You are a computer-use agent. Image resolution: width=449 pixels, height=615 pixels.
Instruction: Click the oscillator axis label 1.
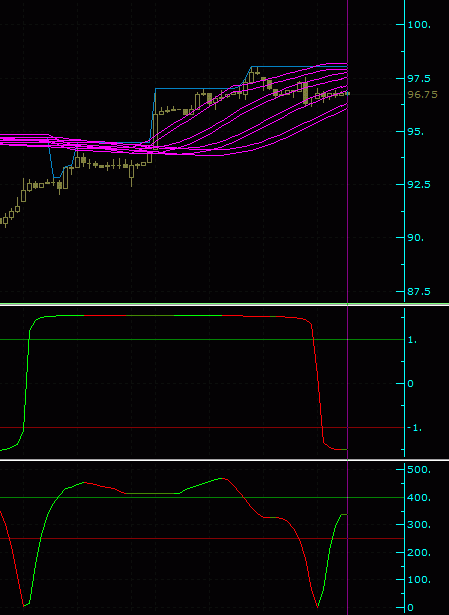[x=413, y=340]
